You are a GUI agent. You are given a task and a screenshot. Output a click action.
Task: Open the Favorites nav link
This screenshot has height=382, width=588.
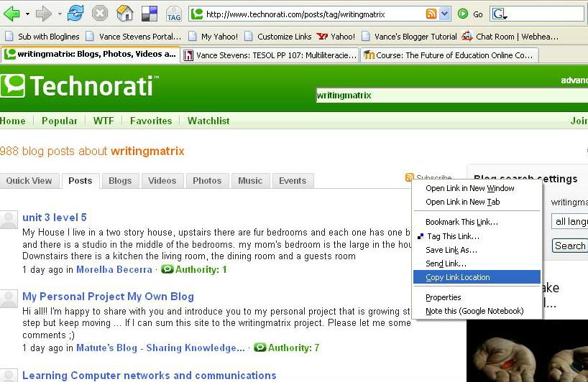(x=151, y=121)
